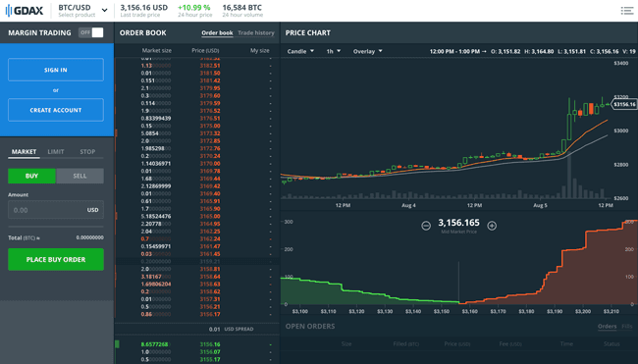This screenshot has width=638, height=364.
Task: Select ask price 3164.95 in order book
Action: (210, 224)
